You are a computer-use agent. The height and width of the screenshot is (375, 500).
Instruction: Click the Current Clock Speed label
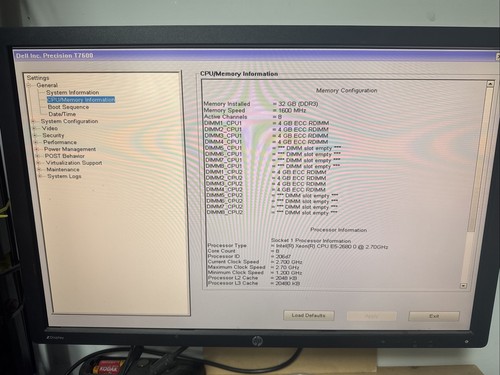point(233,262)
